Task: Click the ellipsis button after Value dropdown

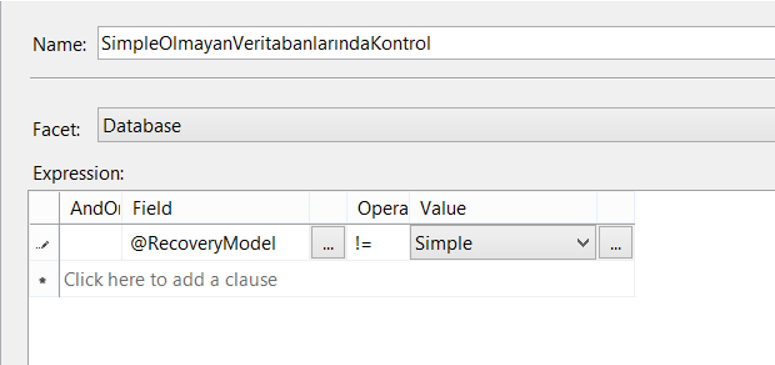Action: point(615,243)
